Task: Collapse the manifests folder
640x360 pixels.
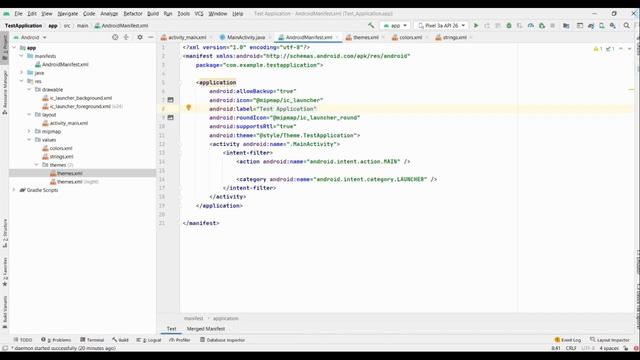Action: [22, 56]
